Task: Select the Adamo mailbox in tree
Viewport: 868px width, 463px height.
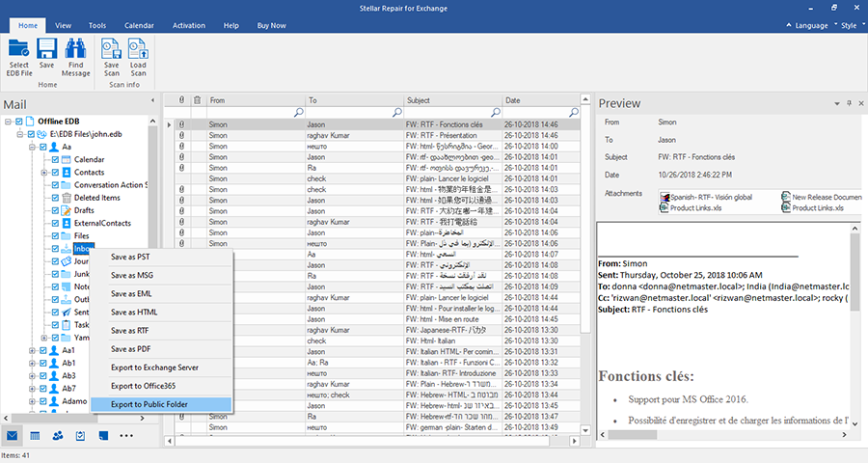Action: [74, 401]
